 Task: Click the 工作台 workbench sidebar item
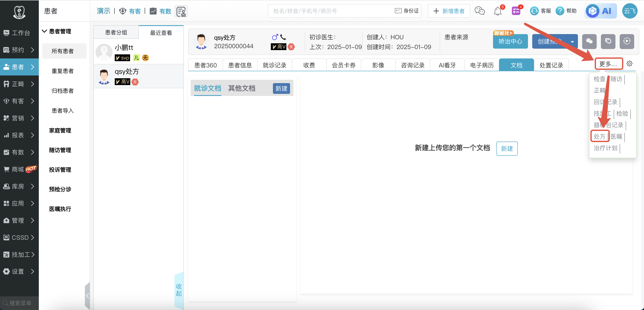[x=19, y=33]
